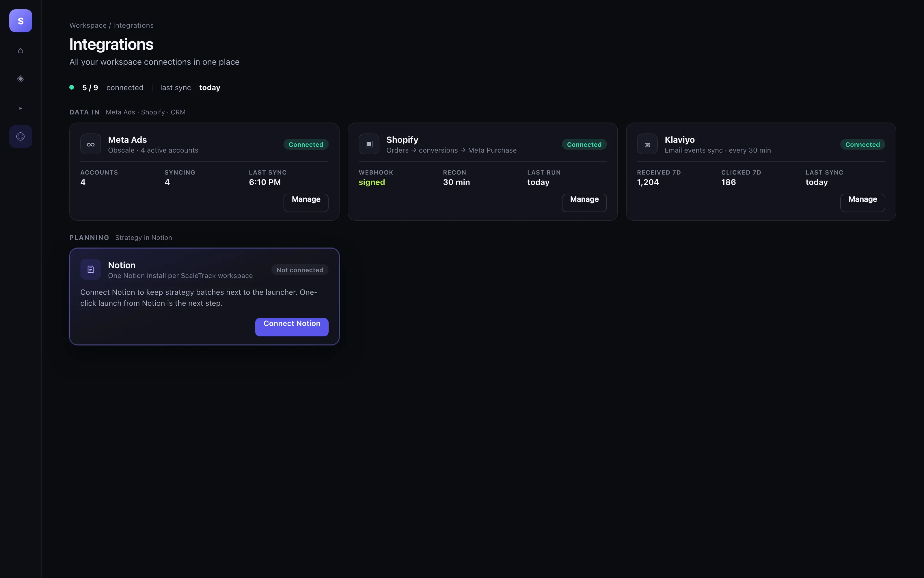Click the Meta Ads Connected badge

306,144
